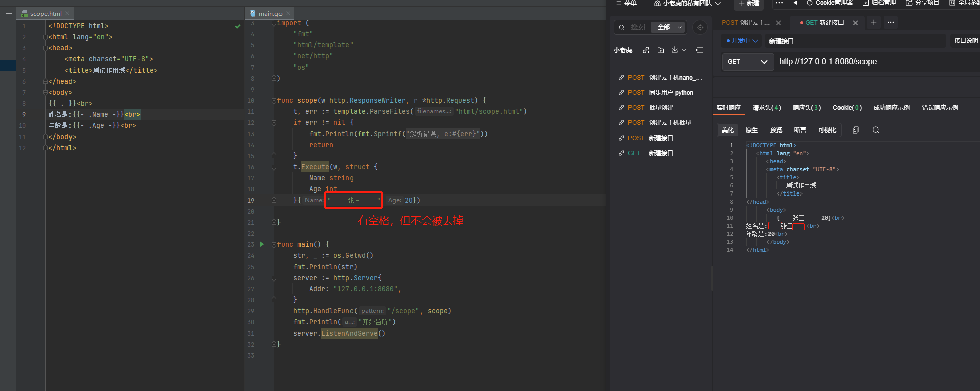
Task: Collapse the <head> tag fold marker
Action: (45, 48)
